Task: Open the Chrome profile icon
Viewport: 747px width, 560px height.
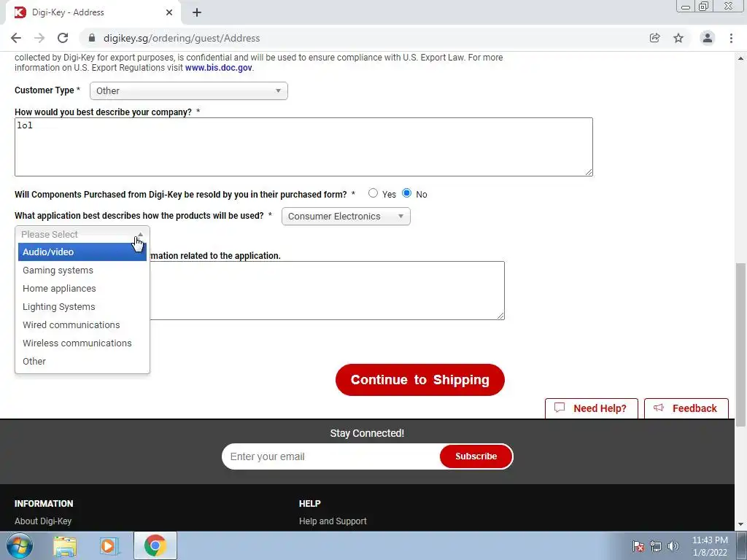Action: tap(708, 38)
